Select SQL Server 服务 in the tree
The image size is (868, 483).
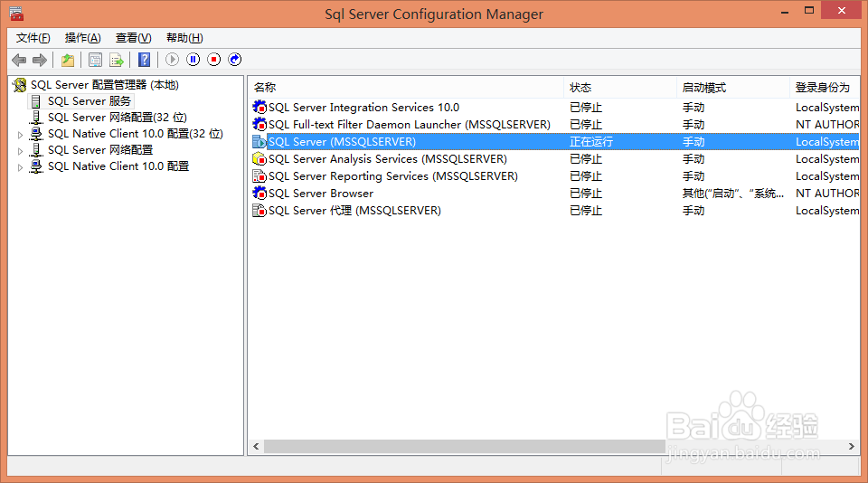click(90, 101)
